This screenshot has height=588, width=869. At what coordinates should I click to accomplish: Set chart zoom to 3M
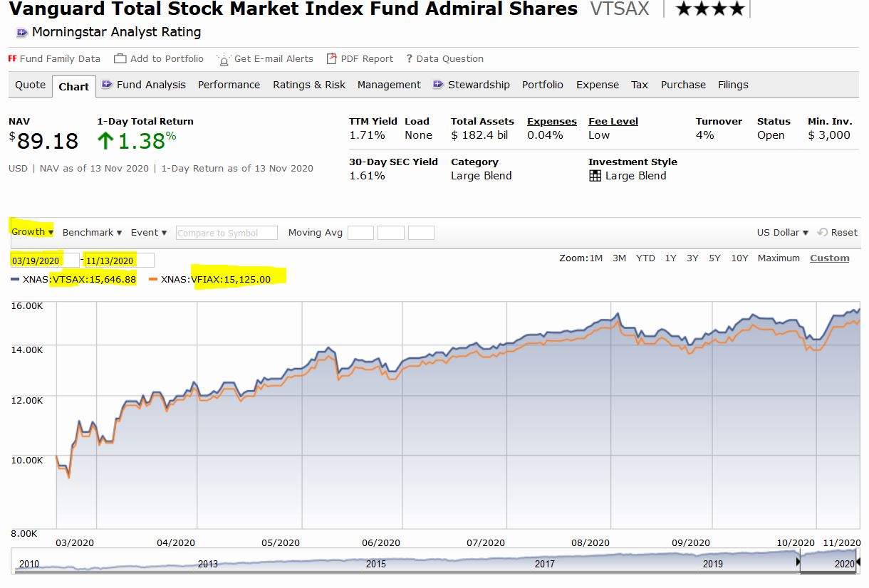[619, 258]
